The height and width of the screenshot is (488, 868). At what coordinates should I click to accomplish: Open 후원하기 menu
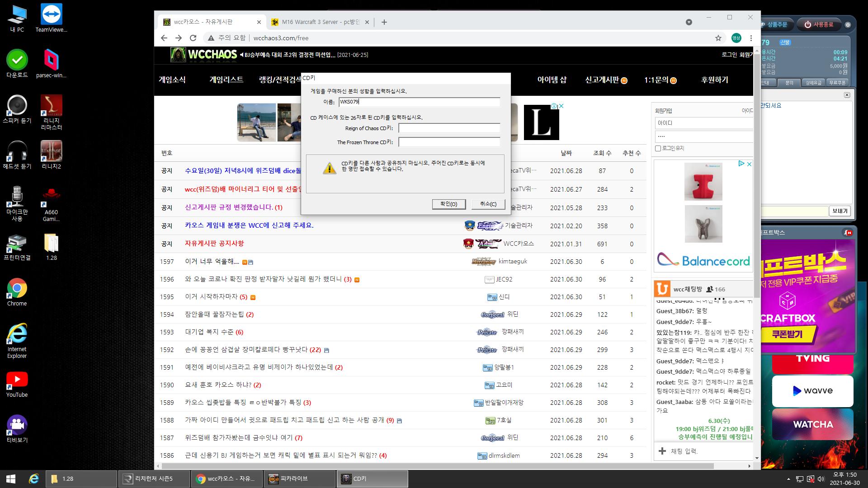[715, 80]
